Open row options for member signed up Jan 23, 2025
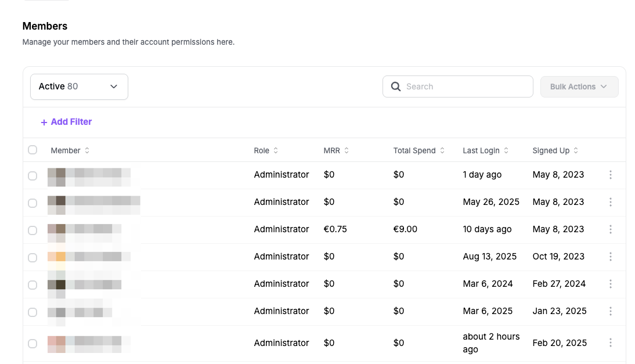Viewport: 635px width, 364px height. pos(610,311)
